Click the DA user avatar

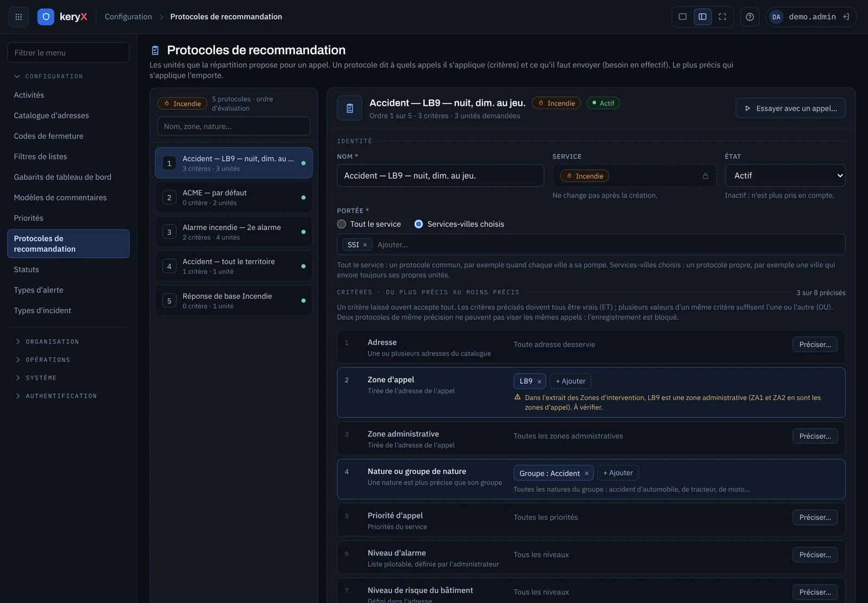776,17
